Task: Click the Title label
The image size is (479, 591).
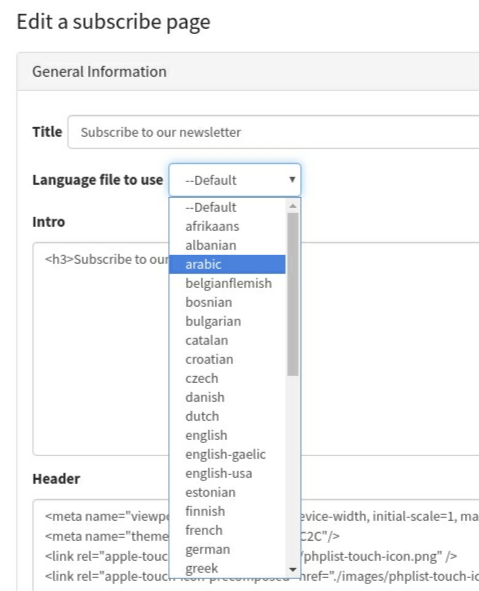Action: [x=47, y=132]
